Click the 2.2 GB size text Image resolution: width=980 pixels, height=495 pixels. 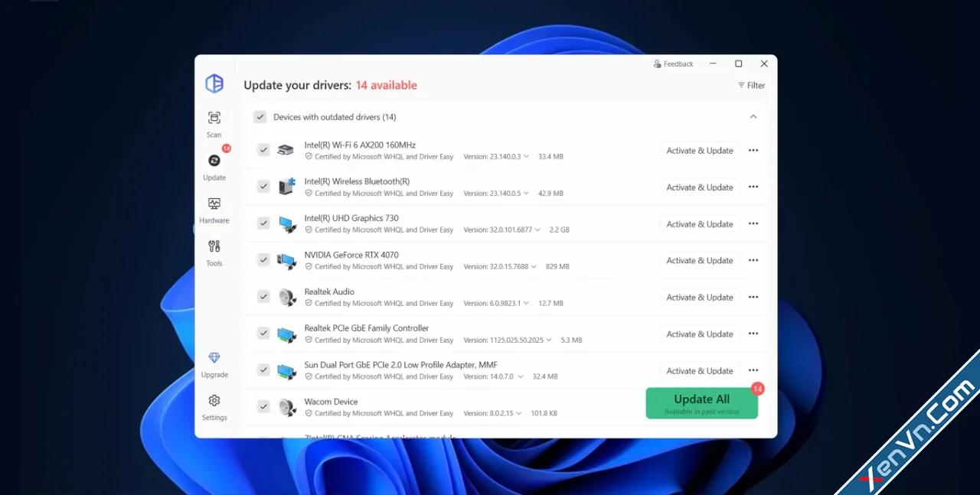[x=560, y=230]
